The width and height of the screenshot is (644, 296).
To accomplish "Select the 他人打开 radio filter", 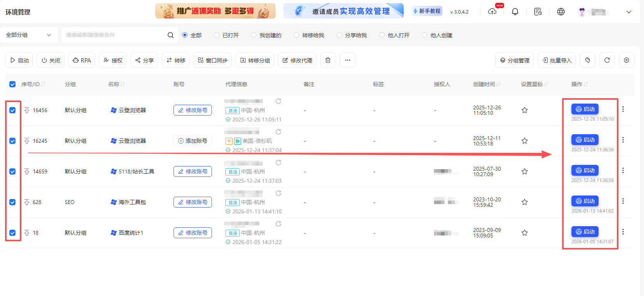I will pyautogui.click(x=382, y=35).
